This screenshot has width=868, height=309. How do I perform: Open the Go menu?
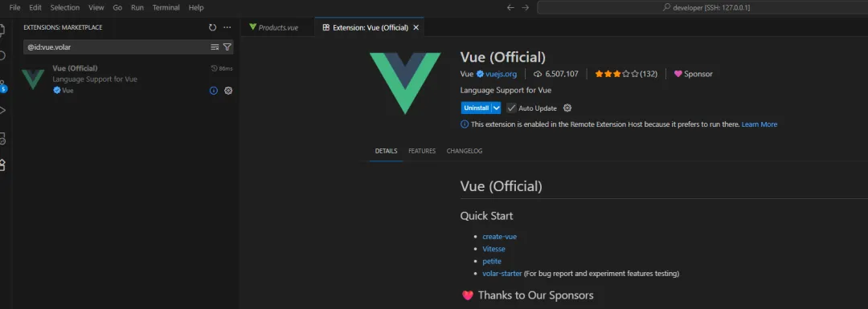click(117, 8)
